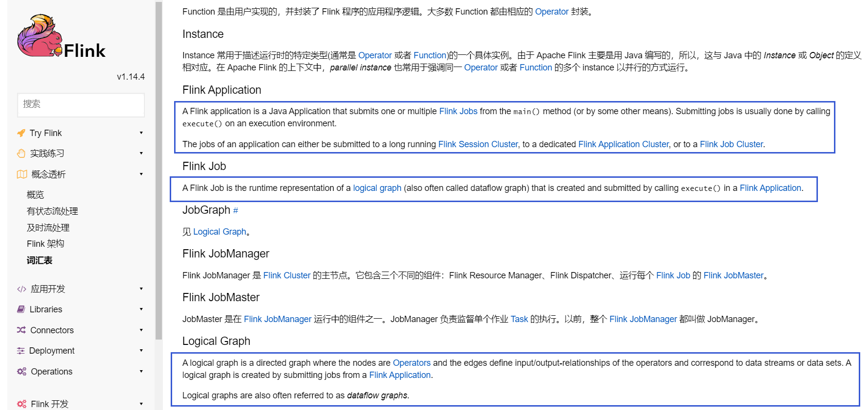
Task: Expand the Flink 开发 section arrow
Action: click(x=141, y=404)
